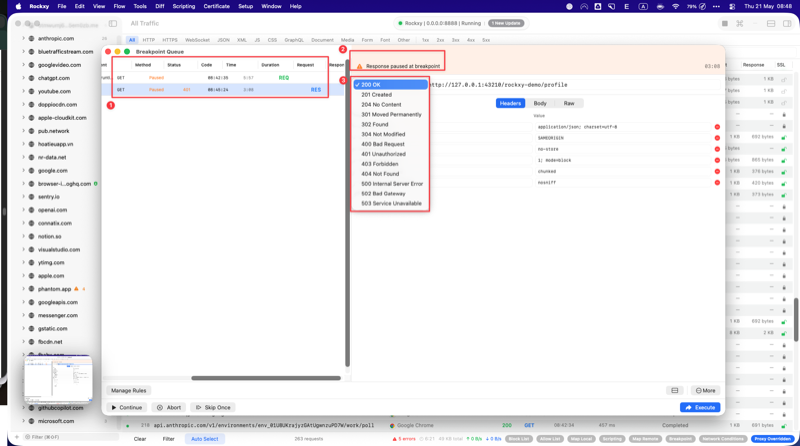Remove the nosniff header row

(717, 183)
